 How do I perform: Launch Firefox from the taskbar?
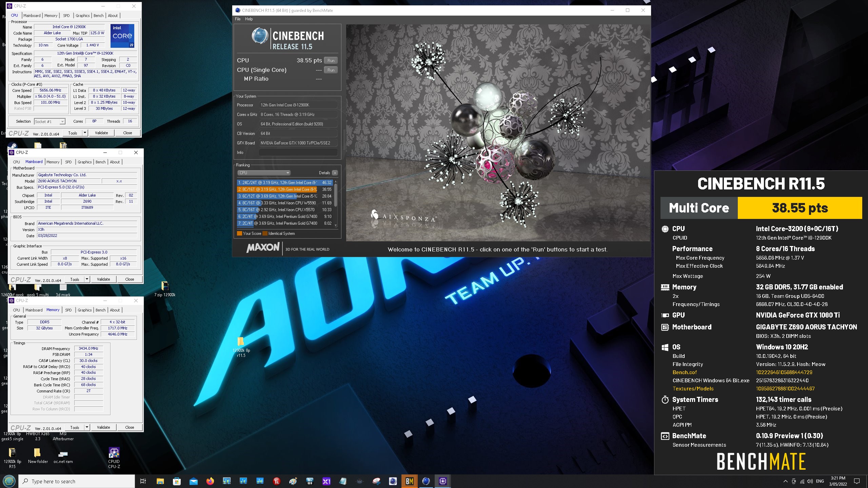point(210,481)
